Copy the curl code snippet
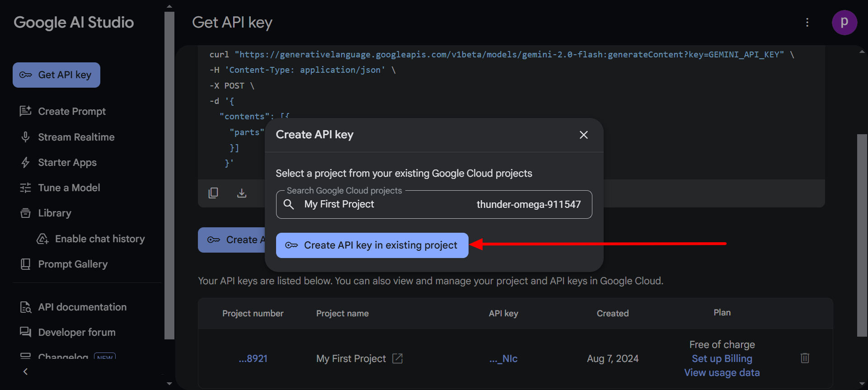This screenshot has width=868, height=390. pos(213,193)
